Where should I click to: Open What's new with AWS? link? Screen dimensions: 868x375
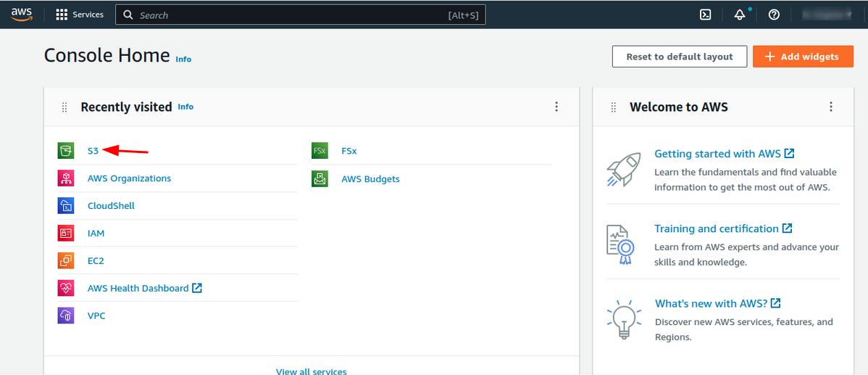(x=717, y=303)
